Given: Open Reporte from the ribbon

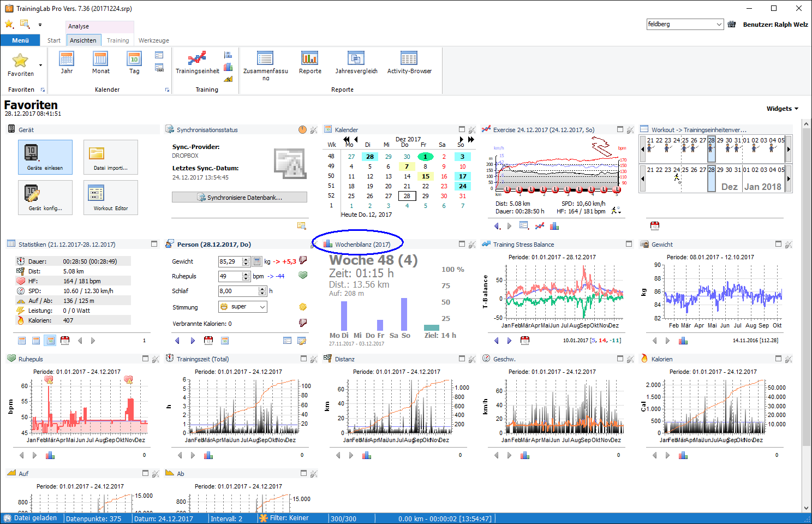Looking at the screenshot, I should [x=310, y=63].
